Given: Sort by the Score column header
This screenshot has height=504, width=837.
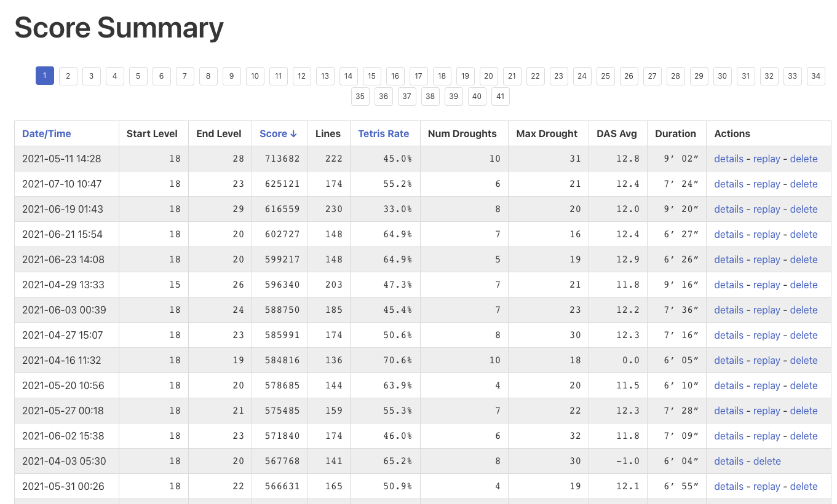Looking at the screenshot, I should click(x=278, y=133).
